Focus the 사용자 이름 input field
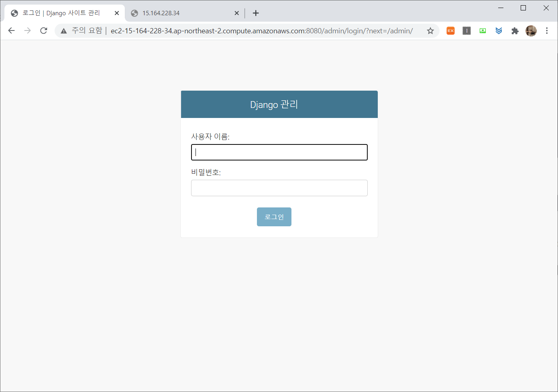 (x=279, y=152)
